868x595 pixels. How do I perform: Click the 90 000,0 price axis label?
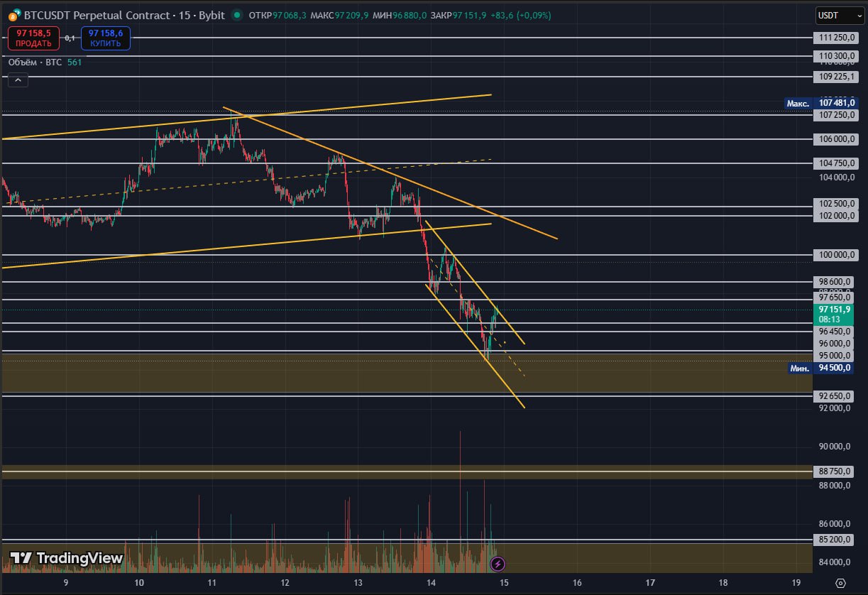(x=834, y=447)
